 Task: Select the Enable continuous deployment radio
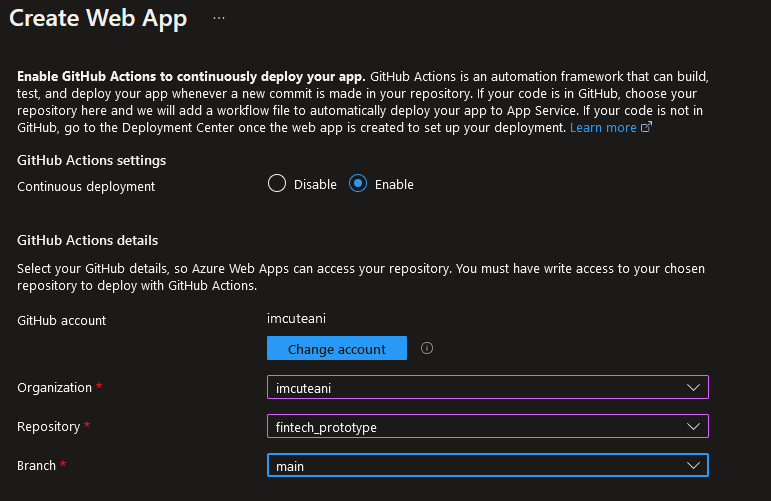coord(358,183)
